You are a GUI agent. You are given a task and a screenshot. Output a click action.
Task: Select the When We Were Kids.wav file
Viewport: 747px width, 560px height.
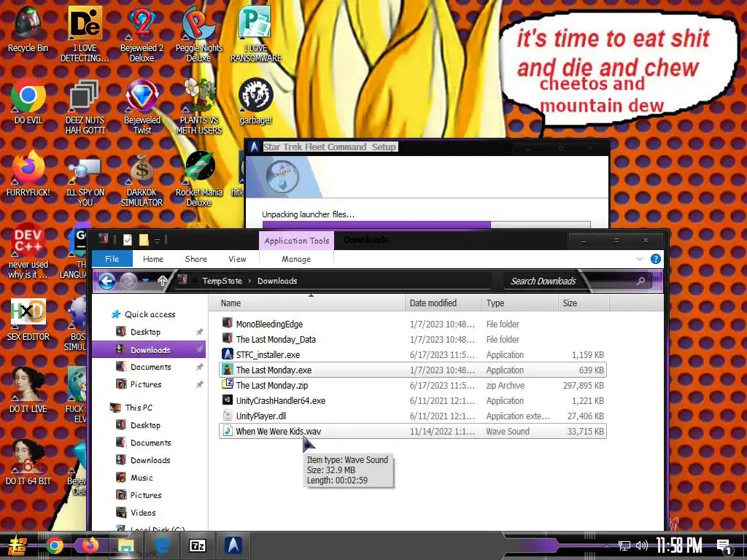413,431
